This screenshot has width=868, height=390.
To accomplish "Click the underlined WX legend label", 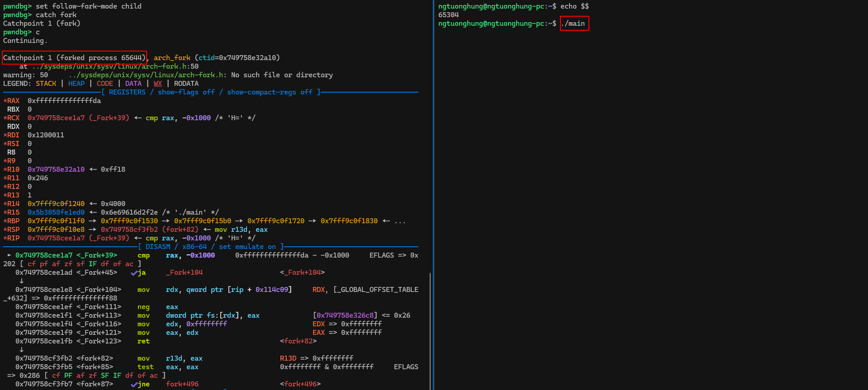I will pos(157,84).
